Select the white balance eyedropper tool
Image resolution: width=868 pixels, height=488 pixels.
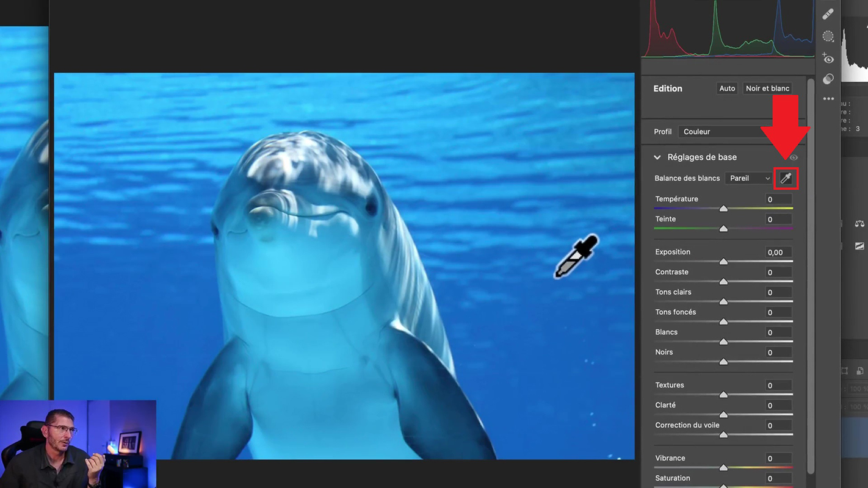tap(786, 178)
